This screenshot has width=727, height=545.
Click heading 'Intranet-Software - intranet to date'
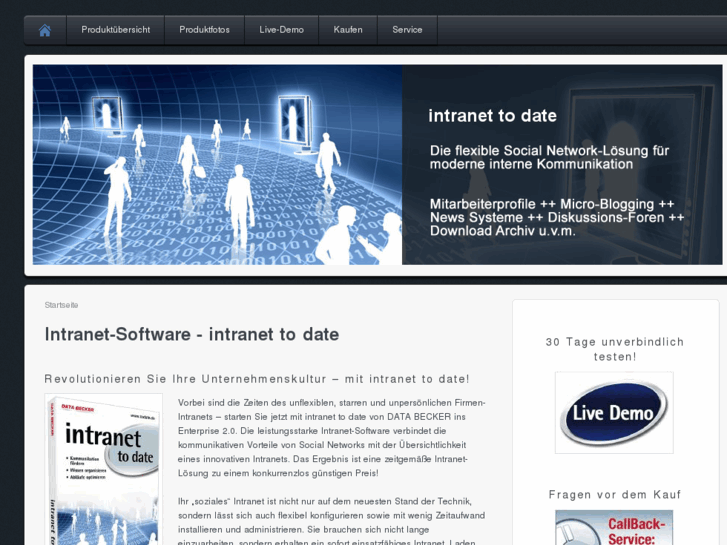[x=191, y=334]
